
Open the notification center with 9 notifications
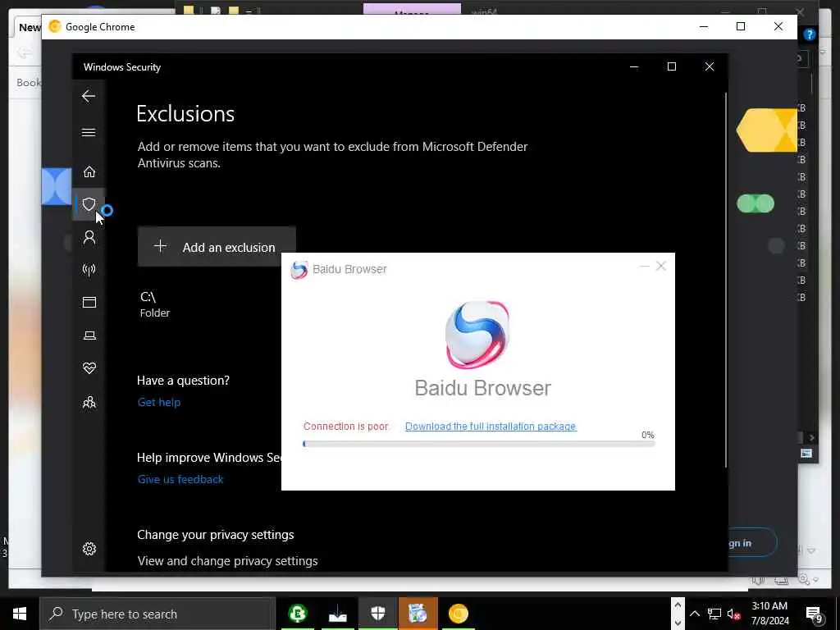(x=814, y=614)
